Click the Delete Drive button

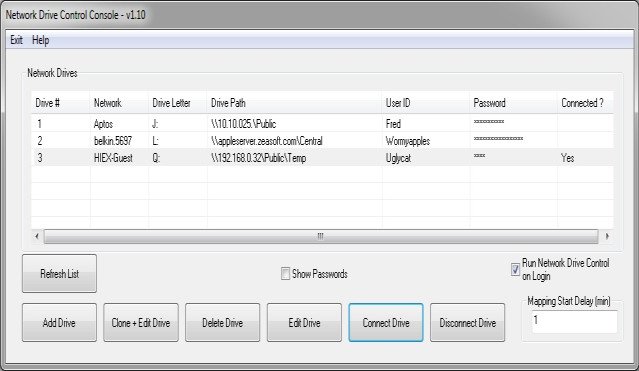click(223, 322)
